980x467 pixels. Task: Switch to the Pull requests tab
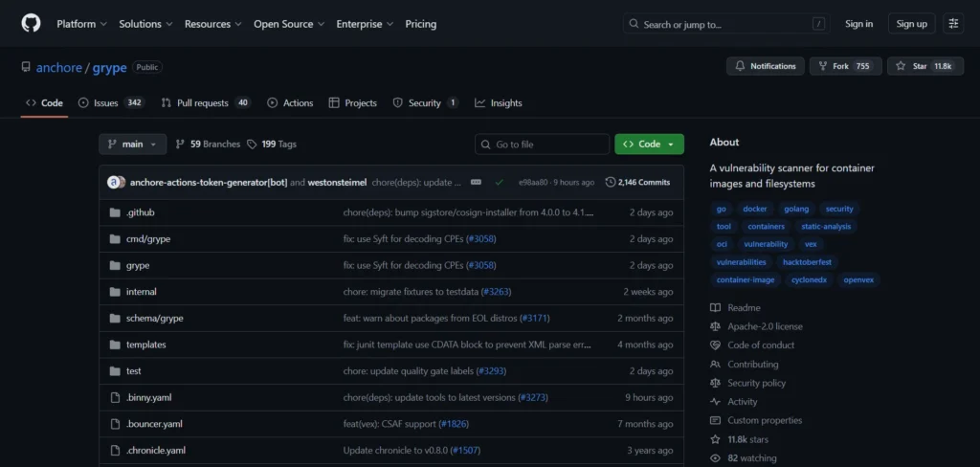pos(206,103)
